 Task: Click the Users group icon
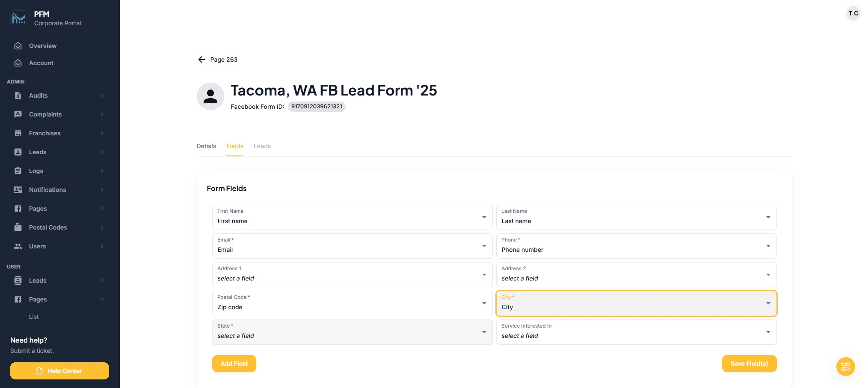coord(18,246)
